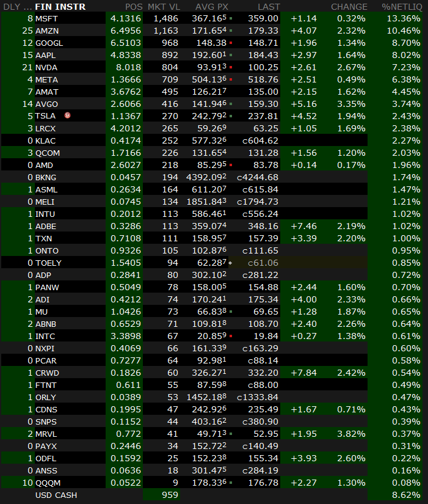This screenshot has width=428, height=504.
Task: Click USD CASH market value 959
Action: 170,495
